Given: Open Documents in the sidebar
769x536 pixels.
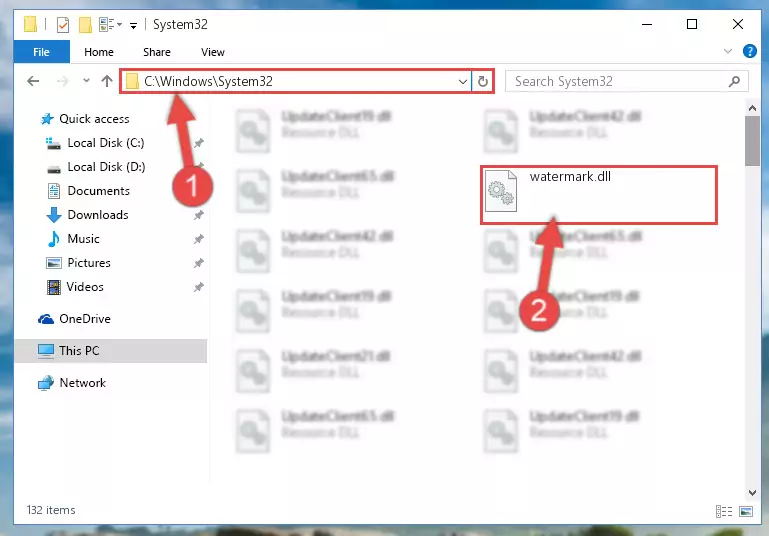Looking at the screenshot, I should pos(89,191).
